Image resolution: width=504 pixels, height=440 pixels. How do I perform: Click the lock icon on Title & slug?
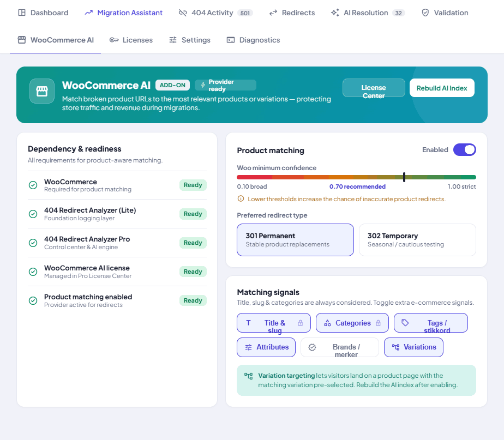coord(300,323)
